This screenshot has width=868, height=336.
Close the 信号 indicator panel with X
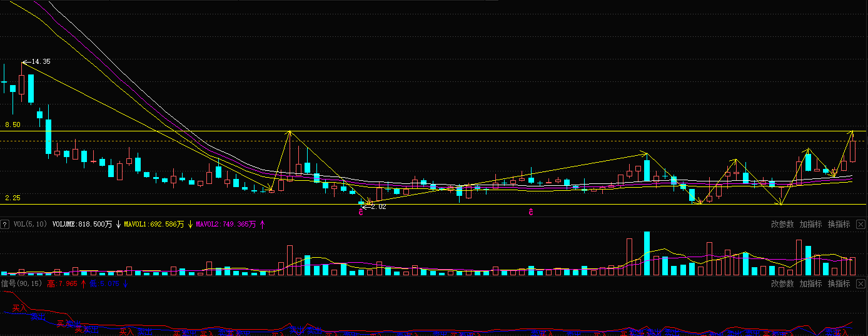point(860,284)
